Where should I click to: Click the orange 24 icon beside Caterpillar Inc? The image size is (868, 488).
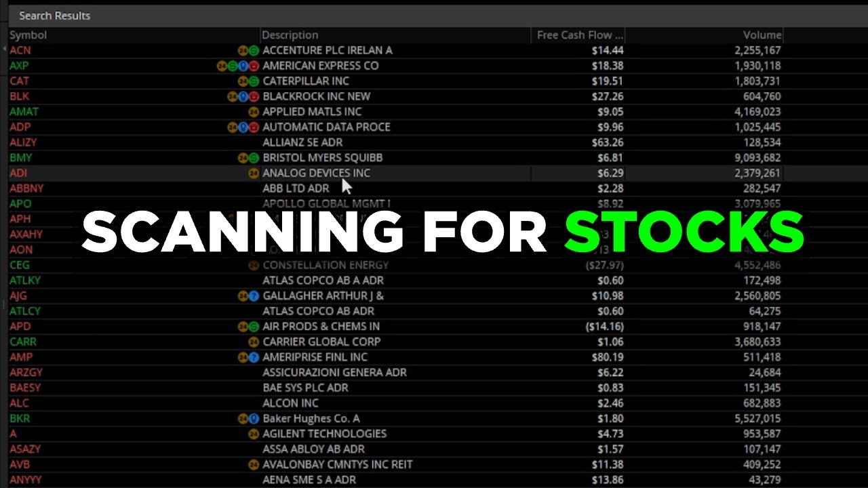click(243, 81)
